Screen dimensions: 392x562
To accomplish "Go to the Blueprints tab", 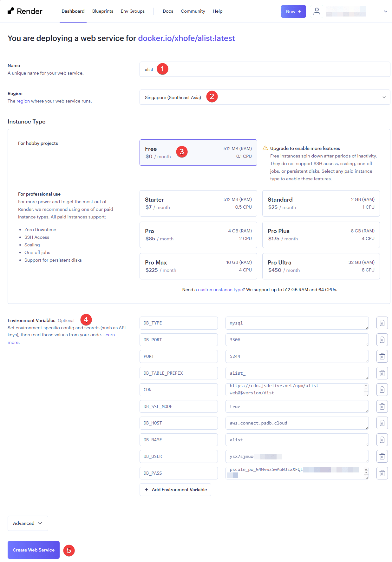I will [x=102, y=11].
